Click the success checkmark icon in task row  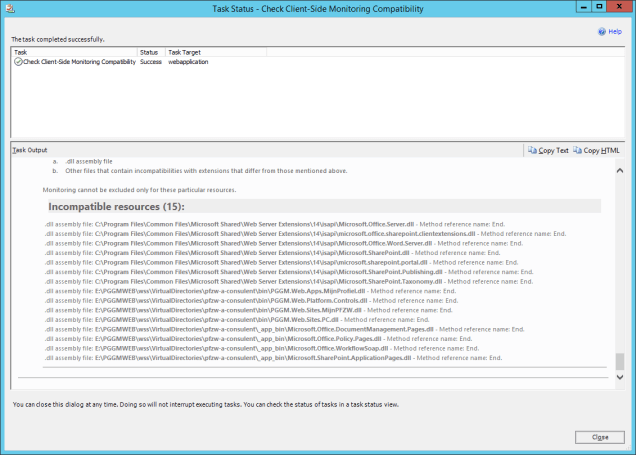tap(18, 62)
